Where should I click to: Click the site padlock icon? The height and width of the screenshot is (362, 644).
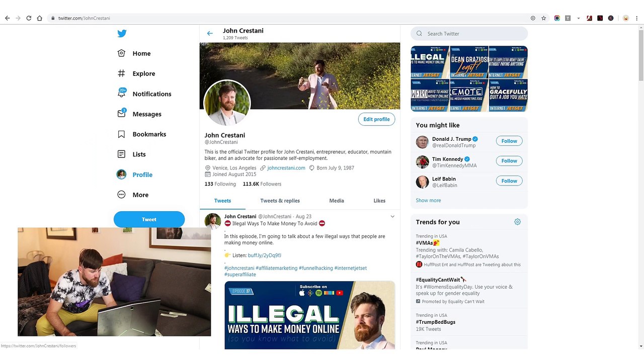tap(53, 18)
